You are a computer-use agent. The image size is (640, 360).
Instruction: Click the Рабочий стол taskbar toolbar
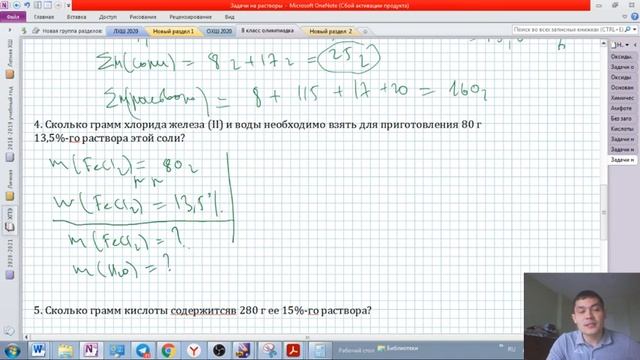(x=356, y=350)
